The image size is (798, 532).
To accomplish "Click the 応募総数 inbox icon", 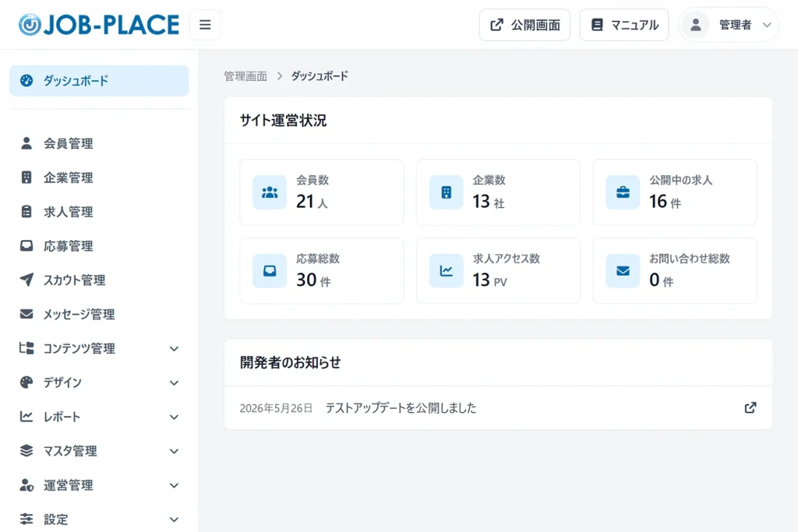I will (270, 270).
